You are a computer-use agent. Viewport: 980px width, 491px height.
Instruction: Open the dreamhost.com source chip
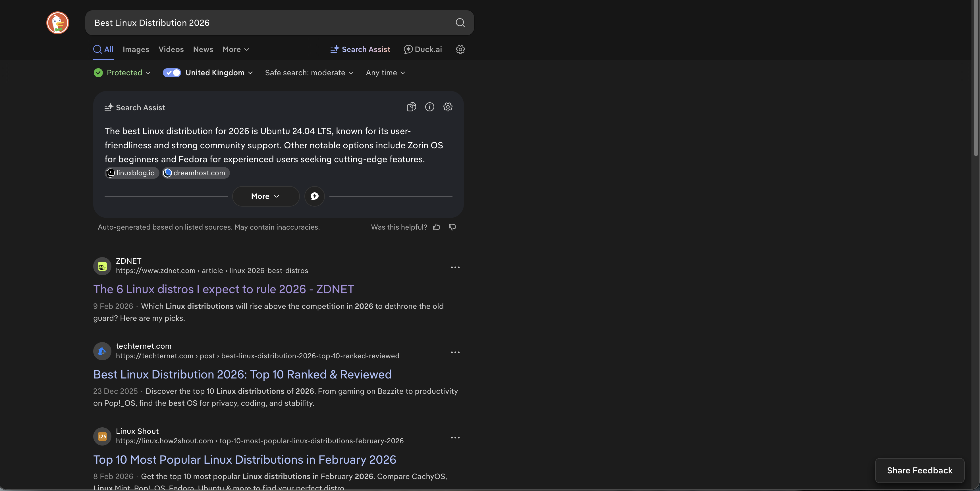[196, 173]
